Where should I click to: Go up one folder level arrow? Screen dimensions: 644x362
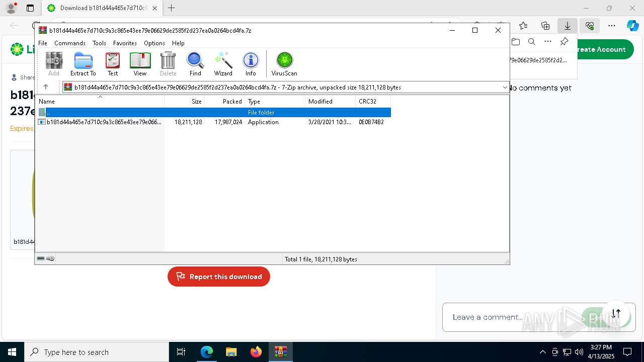(x=46, y=87)
